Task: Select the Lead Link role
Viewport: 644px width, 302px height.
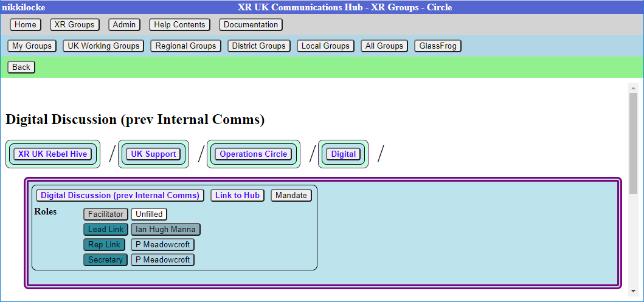Action: pos(106,229)
